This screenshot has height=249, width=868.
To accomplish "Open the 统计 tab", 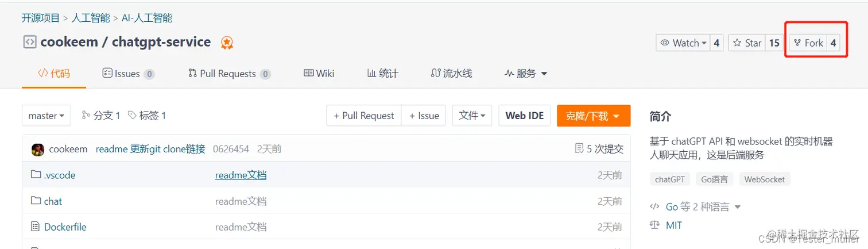I will (383, 73).
